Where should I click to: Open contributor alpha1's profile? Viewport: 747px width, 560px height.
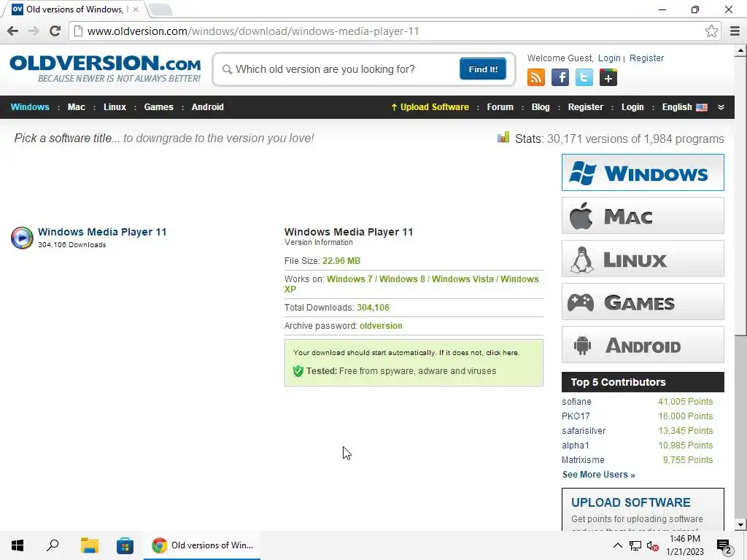pos(576,446)
